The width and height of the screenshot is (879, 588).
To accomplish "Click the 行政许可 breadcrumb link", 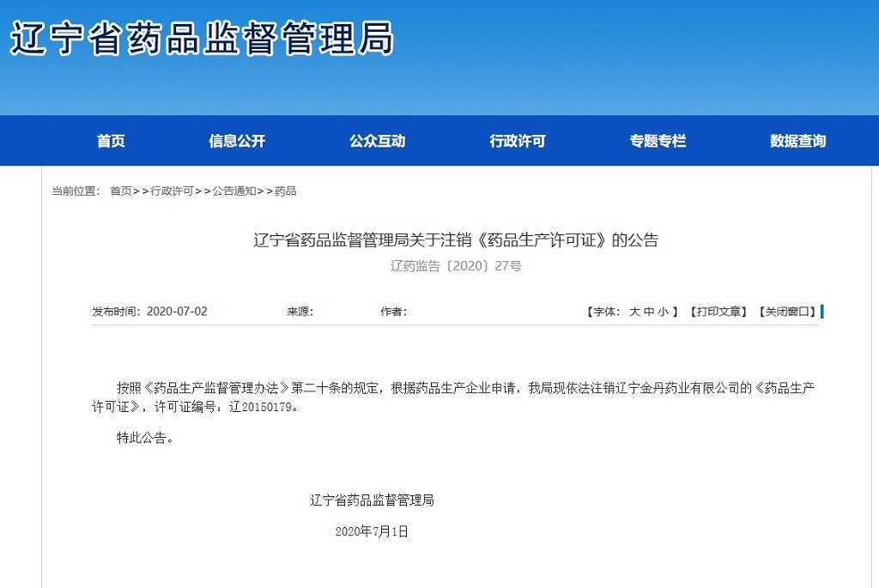I will tap(172, 191).
